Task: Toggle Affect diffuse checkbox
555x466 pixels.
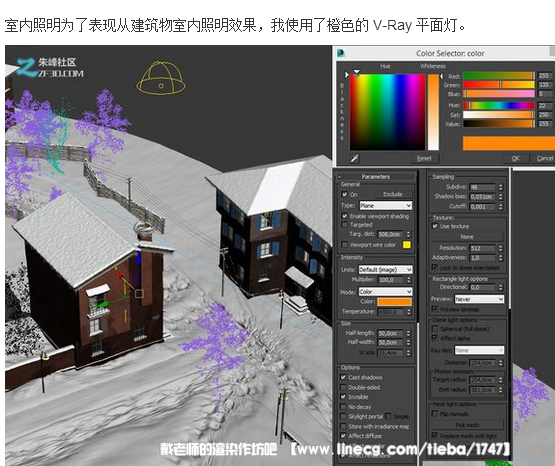Action: [343, 436]
